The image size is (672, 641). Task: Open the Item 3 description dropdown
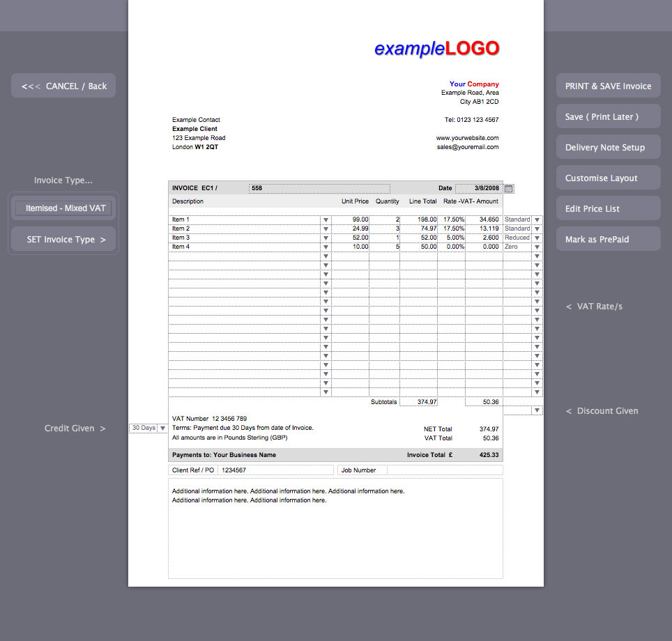pyautogui.click(x=326, y=238)
